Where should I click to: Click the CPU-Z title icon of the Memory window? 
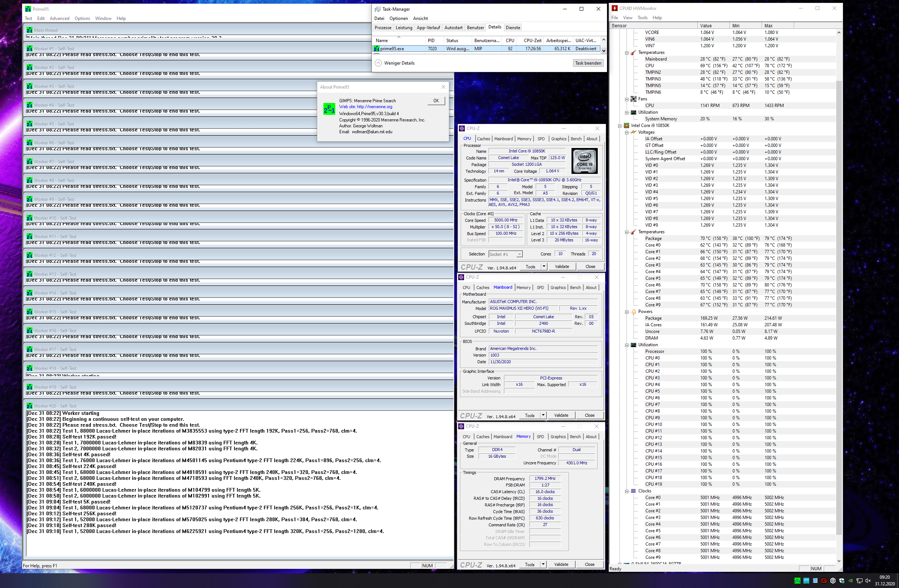tap(461, 426)
